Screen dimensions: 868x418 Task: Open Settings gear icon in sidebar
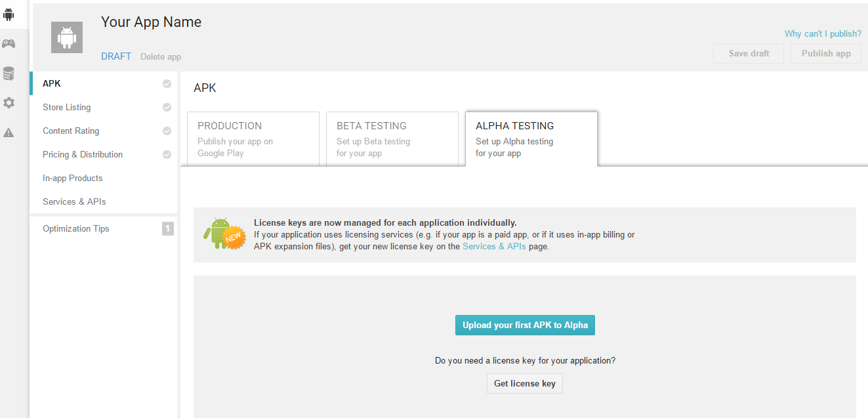pos(9,103)
